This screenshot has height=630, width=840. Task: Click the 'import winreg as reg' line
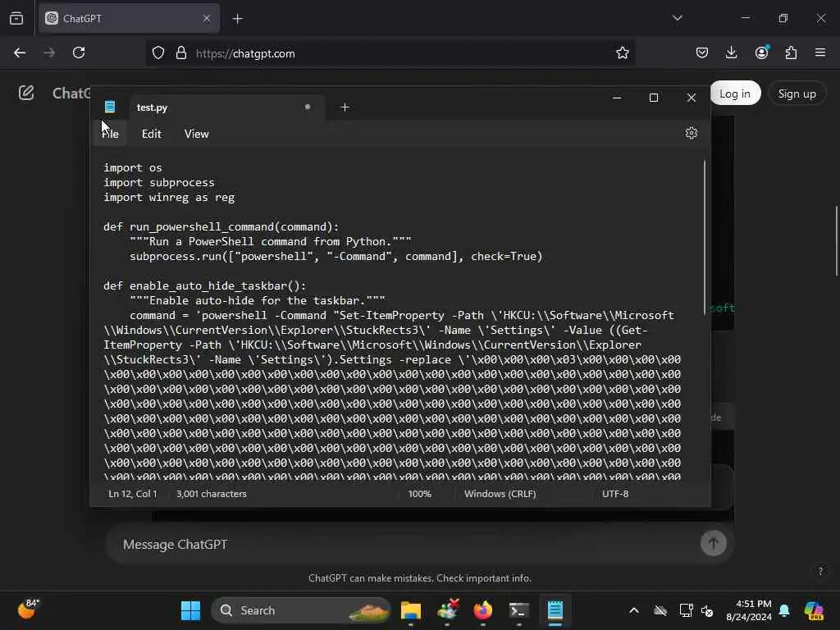point(169,197)
